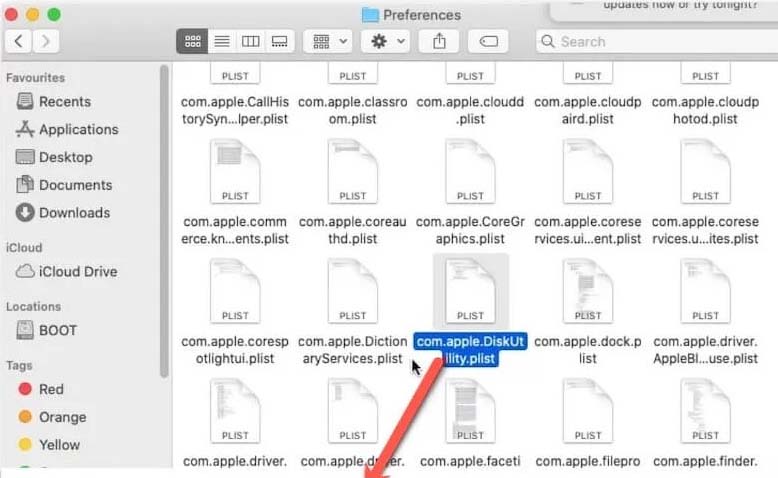The width and height of the screenshot is (778, 478).
Task: Click the Search field
Action: point(657,41)
